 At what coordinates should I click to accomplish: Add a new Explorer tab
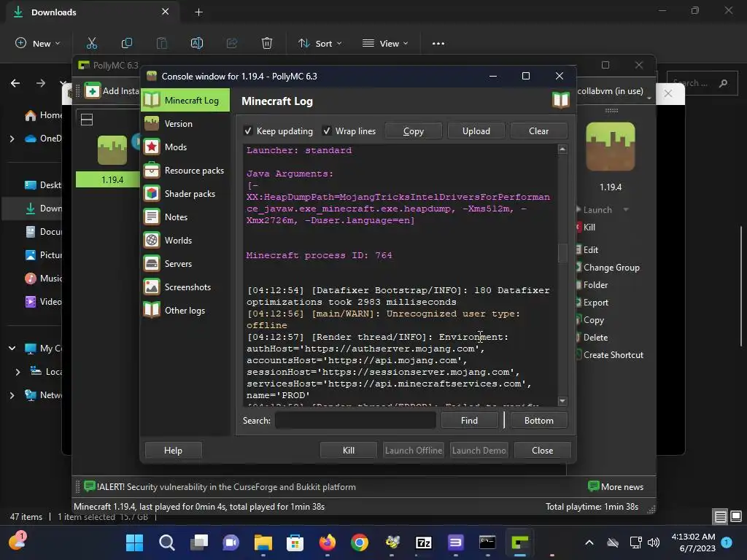(x=199, y=12)
